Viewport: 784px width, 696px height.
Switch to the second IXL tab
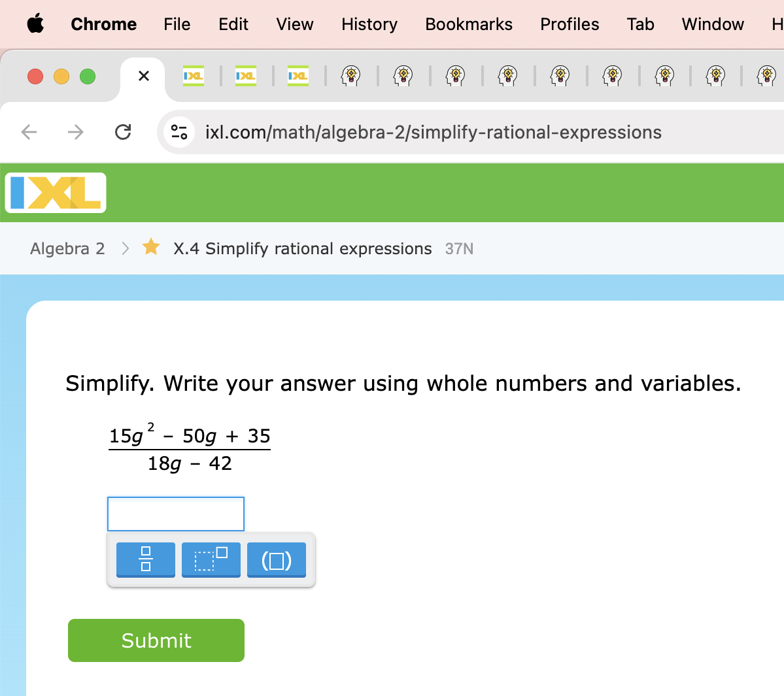click(x=245, y=76)
